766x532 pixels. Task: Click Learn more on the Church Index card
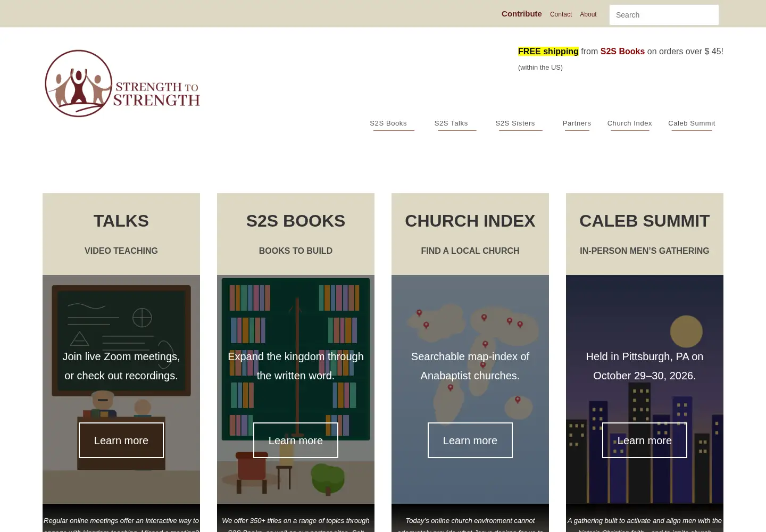click(470, 440)
